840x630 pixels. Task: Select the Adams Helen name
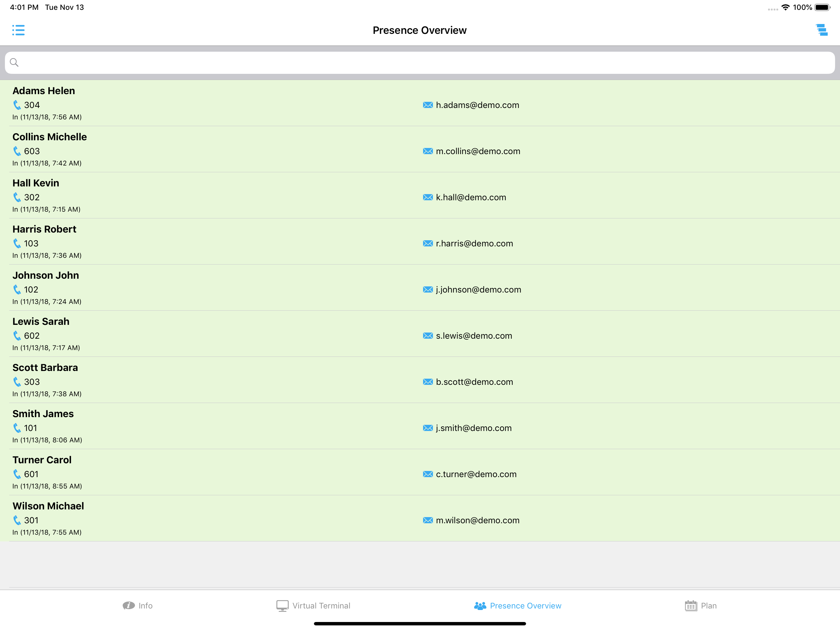tap(44, 91)
